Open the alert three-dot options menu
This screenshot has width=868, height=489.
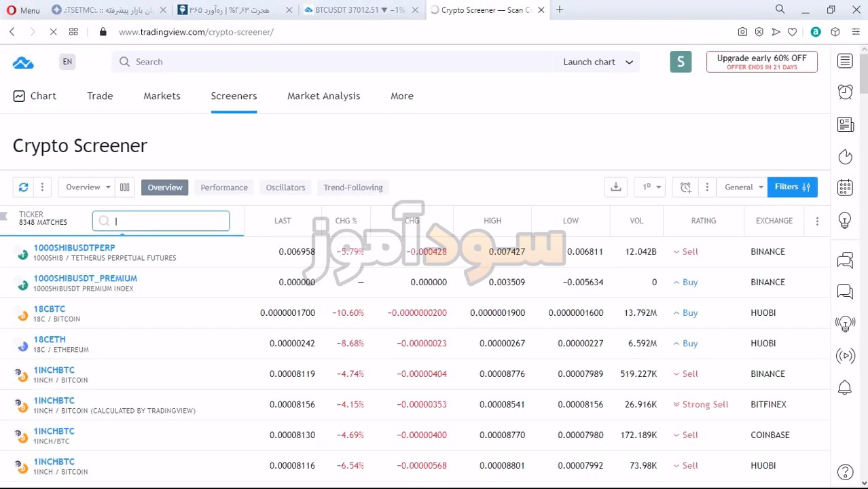tap(707, 187)
